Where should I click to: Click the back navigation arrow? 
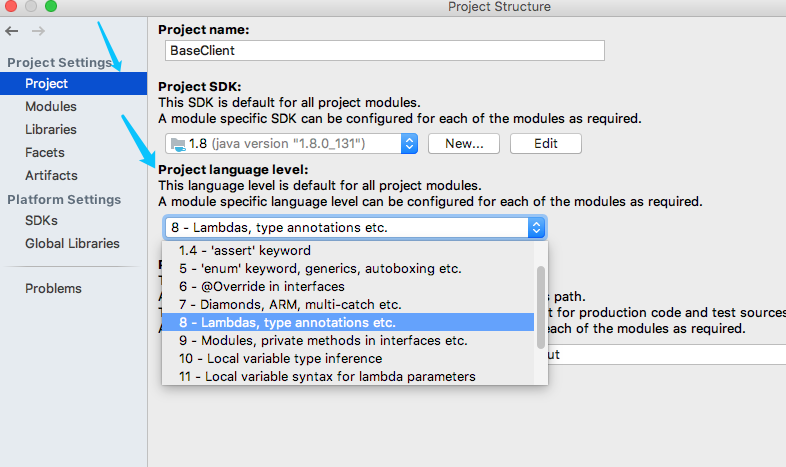[12, 31]
